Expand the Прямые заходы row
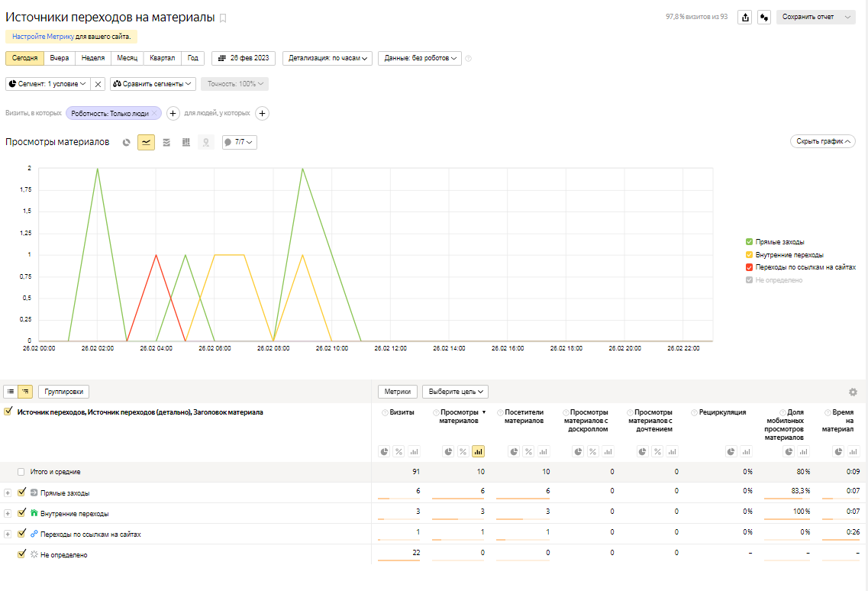The height and width of the screenshot is (591, 868). tap(8, 493)
